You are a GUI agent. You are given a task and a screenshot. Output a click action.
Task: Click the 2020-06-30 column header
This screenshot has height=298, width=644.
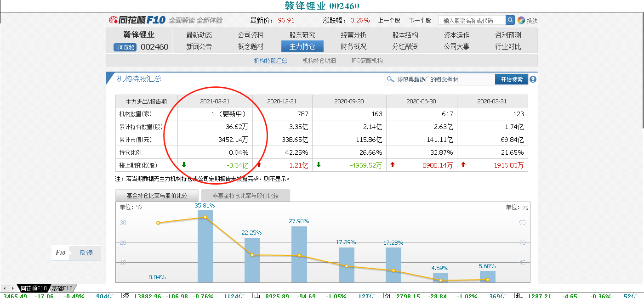421,101
